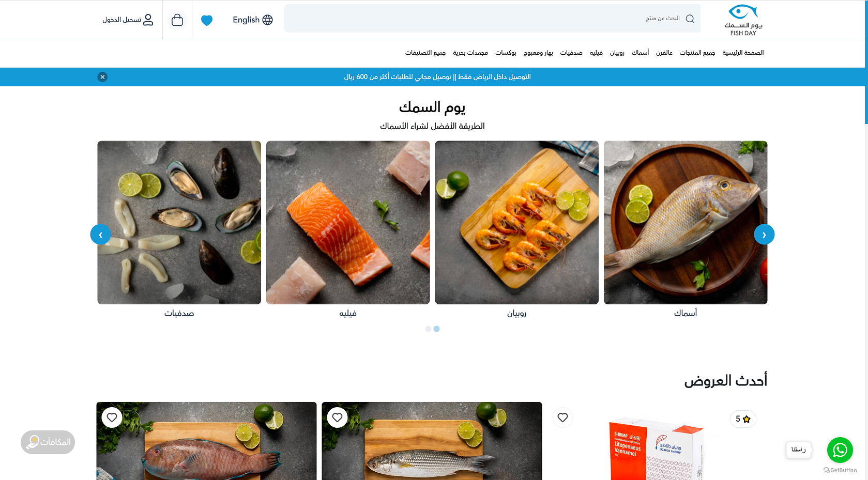Image resolution: width=868 pixels, height=480 pixels.
Task: Click the user account login icon
Action: tap(148, 20)
